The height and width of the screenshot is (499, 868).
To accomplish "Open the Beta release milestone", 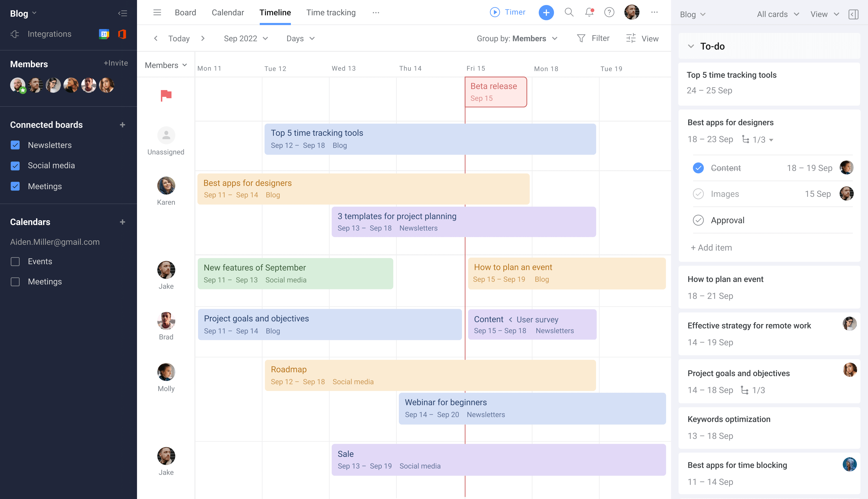I will (496, 91).
